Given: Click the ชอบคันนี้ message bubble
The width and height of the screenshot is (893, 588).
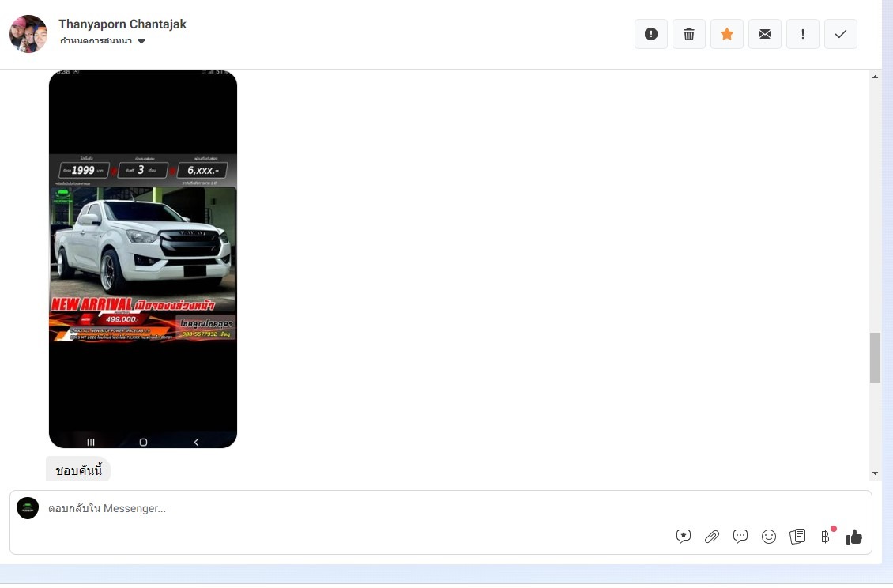Looking at the screenshot, I should 78,469.
